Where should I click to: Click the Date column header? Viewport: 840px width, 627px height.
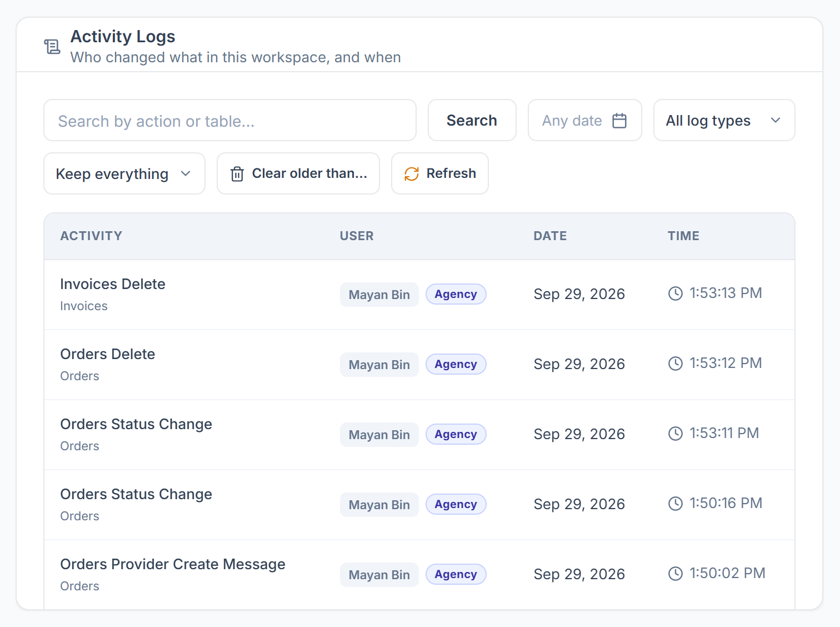point(550,236)
